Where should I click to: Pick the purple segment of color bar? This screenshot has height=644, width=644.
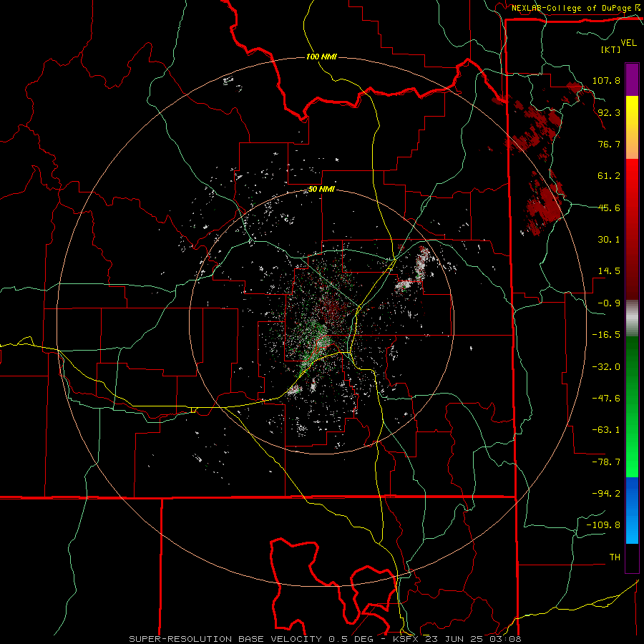tap(632, 79)
